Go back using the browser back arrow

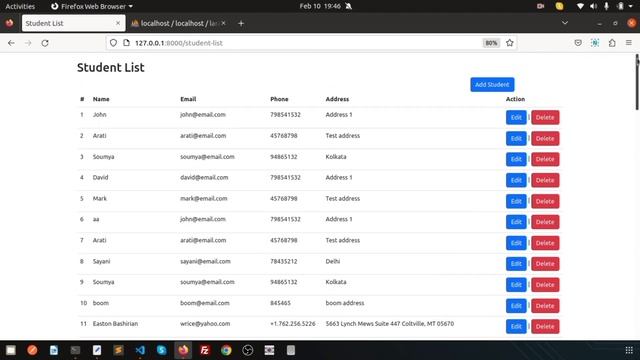[11, 43]
